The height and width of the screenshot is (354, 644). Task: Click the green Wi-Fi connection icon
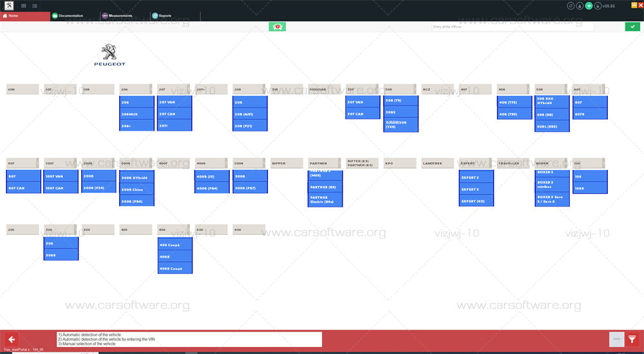[589, 6]
